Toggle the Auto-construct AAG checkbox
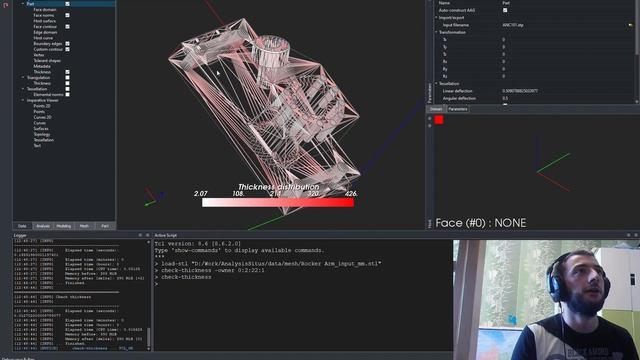This screenshot has width=640, height=360. [505, 10]
